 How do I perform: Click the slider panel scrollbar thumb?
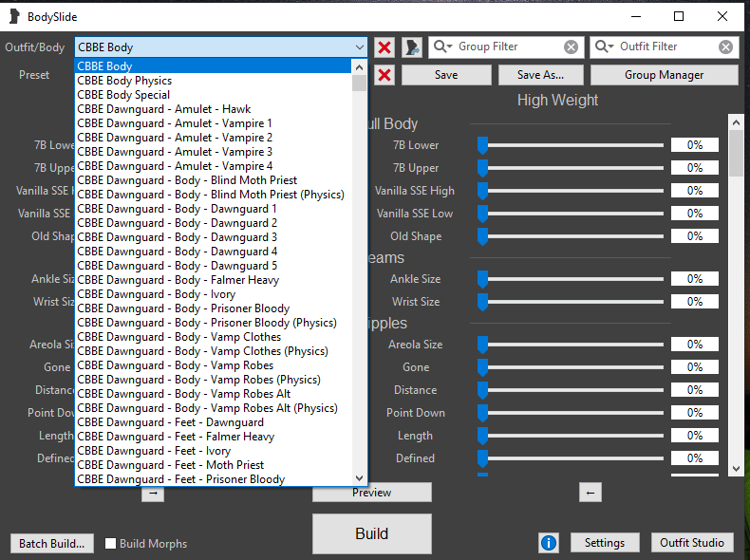click(x=737, y=153)
